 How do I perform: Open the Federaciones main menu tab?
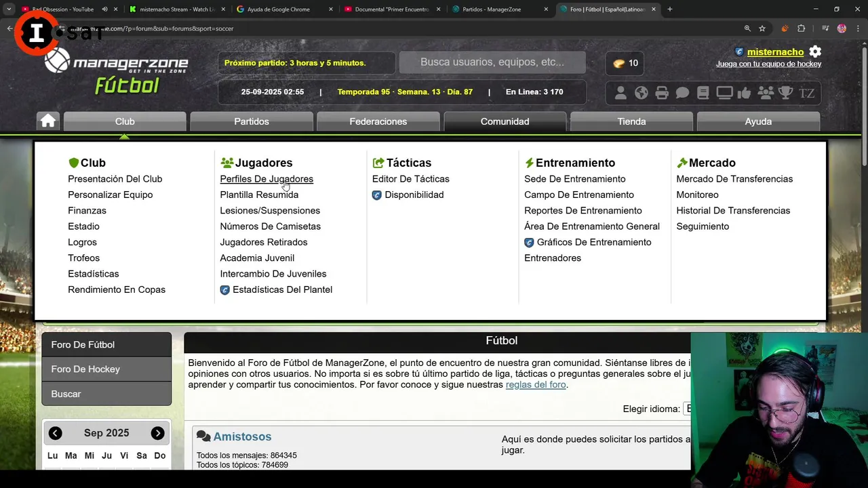(378, 121)
